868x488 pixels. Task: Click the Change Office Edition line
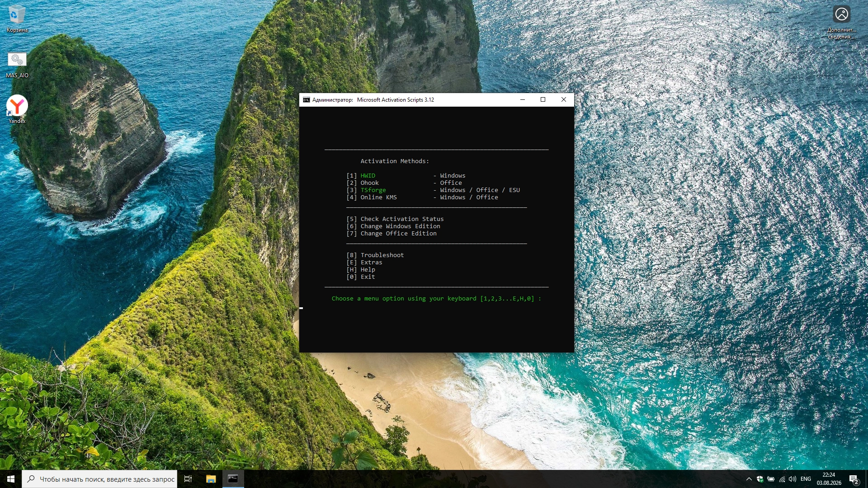coord(391,234)
